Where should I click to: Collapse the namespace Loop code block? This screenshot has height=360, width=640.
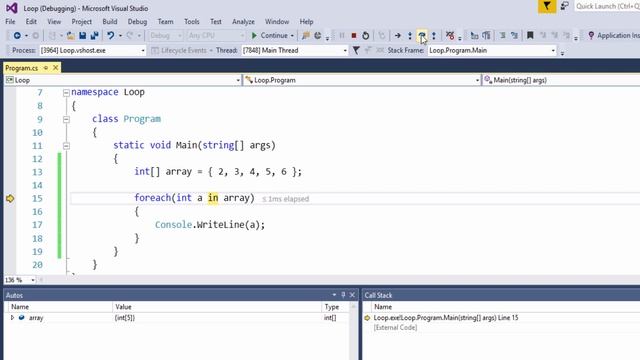[x=66, y=93]
